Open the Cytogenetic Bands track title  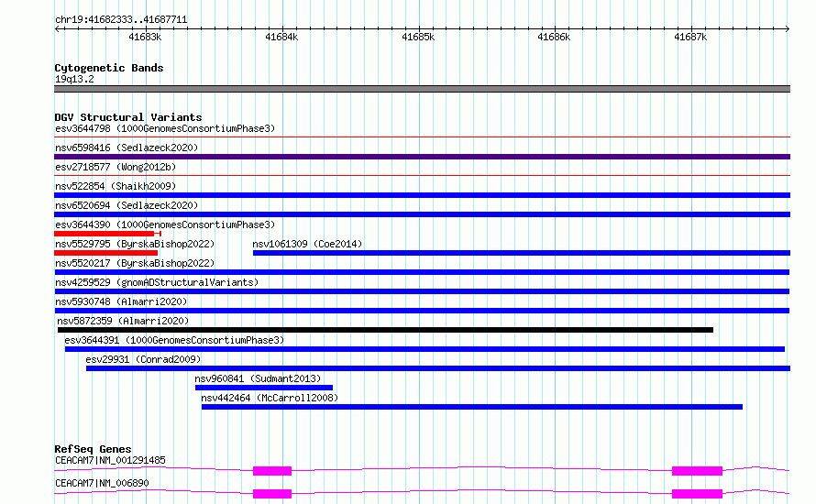109,68
